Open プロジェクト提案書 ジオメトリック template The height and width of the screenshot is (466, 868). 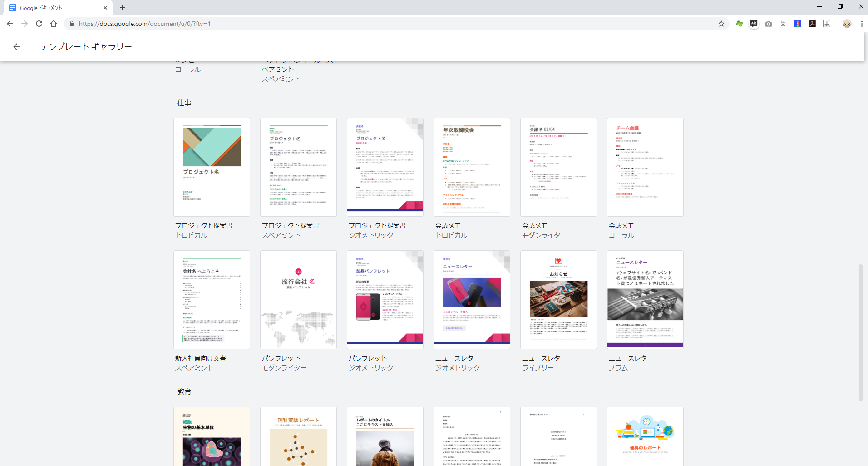pos(385,167)
